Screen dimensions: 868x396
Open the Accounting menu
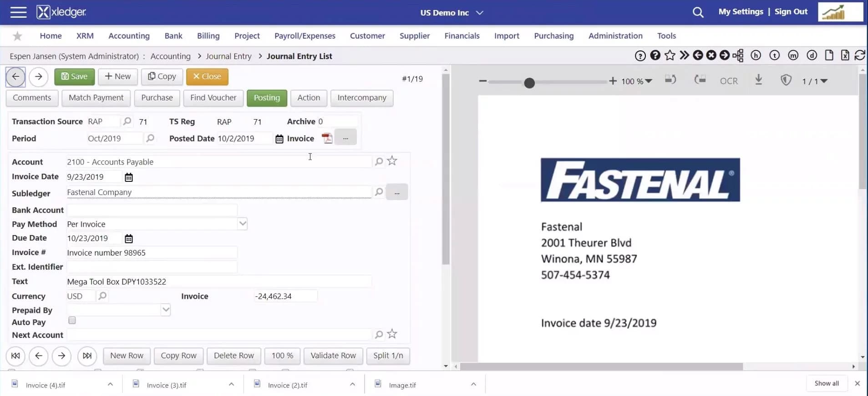point(129,36)
